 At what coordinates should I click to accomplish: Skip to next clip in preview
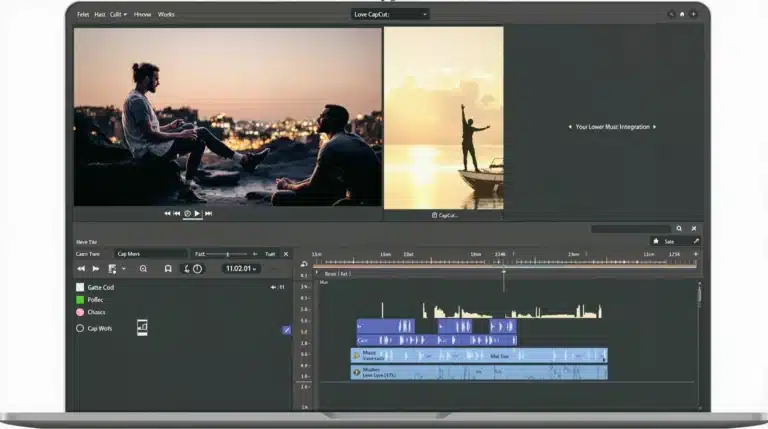pyautogui.click(x=208, y=214)
